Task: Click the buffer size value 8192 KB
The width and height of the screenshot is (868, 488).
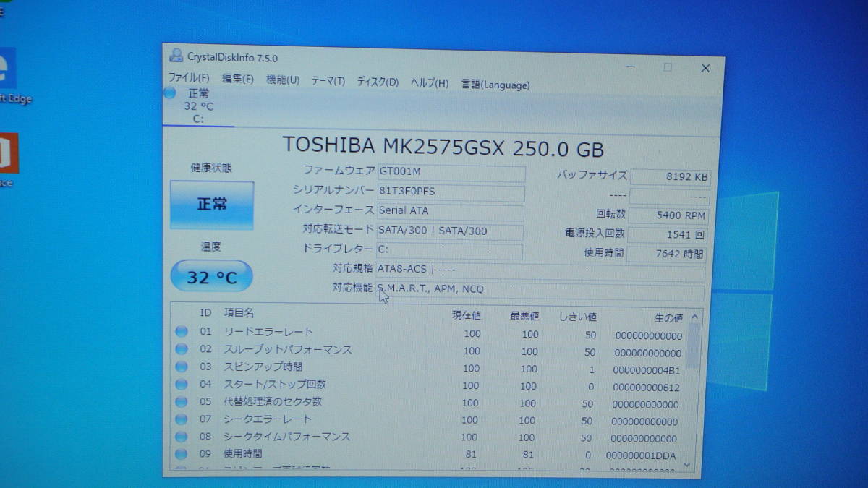Action: [x=671, y=177]
